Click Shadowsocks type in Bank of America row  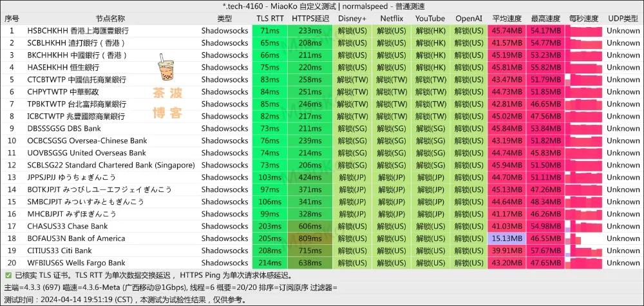pyautogui.click(x=225, y=238)
